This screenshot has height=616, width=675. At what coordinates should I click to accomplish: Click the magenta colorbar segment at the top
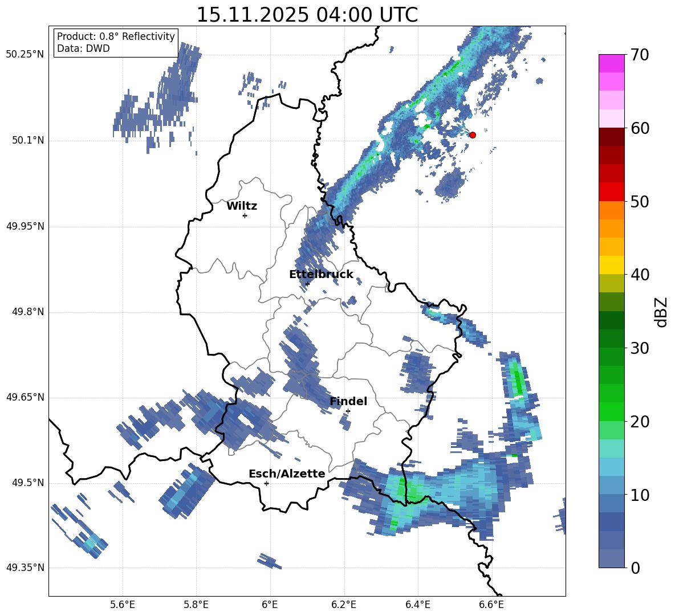coord(611,63)
